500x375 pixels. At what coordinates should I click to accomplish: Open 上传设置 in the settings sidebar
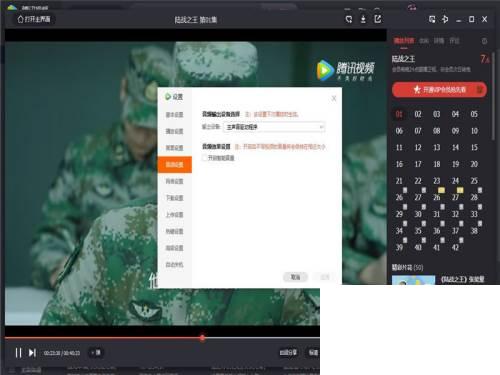tap(174, 215)
